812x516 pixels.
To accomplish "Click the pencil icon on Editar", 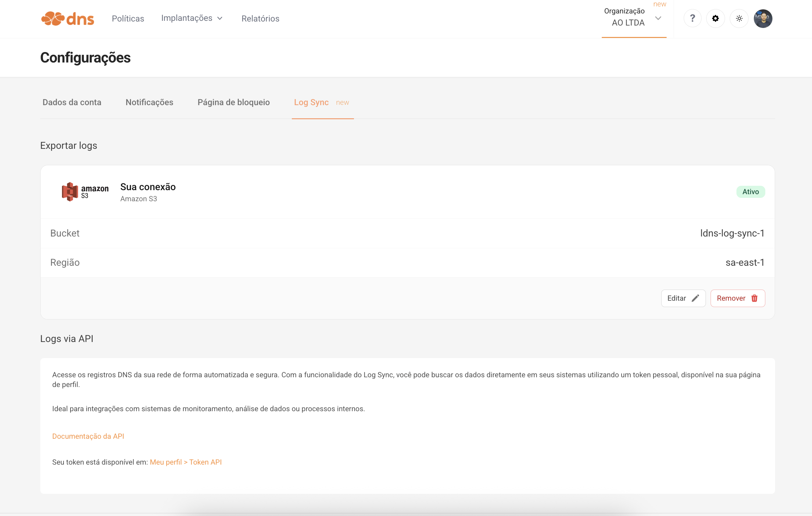I will tap(695, 298).
